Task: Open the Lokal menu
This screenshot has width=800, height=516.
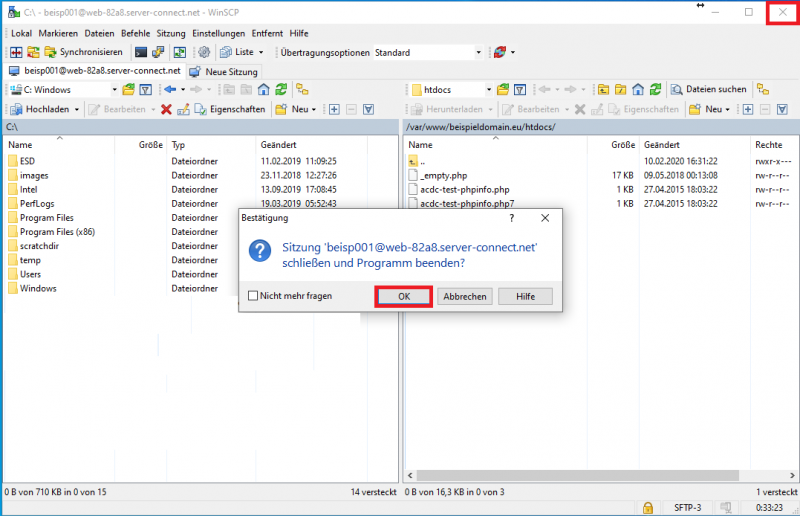Action: 21,34
